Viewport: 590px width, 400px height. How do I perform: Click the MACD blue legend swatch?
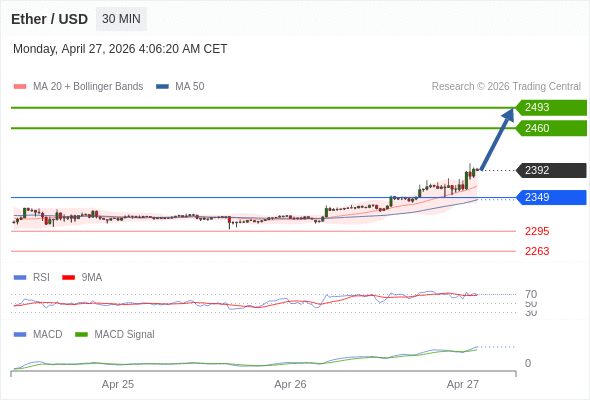[x=20, y=335]
